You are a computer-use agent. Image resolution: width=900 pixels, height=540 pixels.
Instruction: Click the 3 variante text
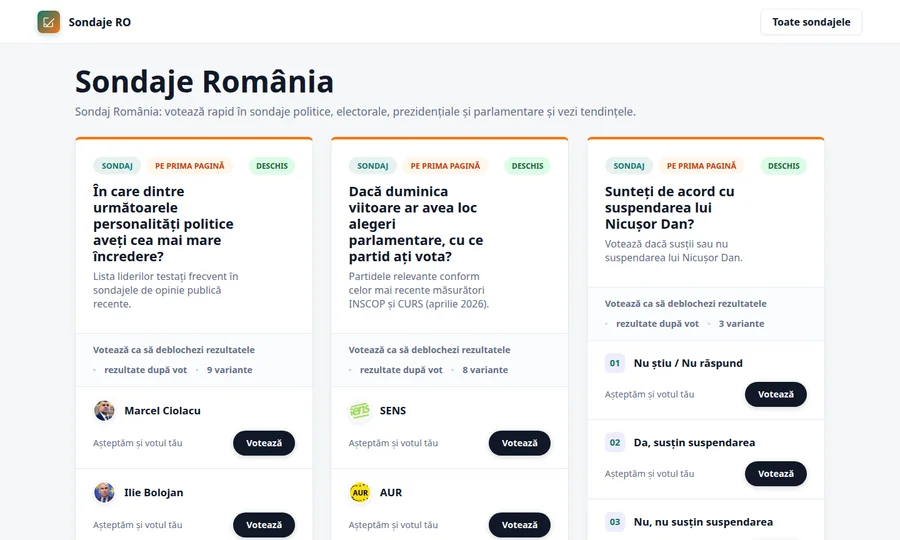click(742, 324)
